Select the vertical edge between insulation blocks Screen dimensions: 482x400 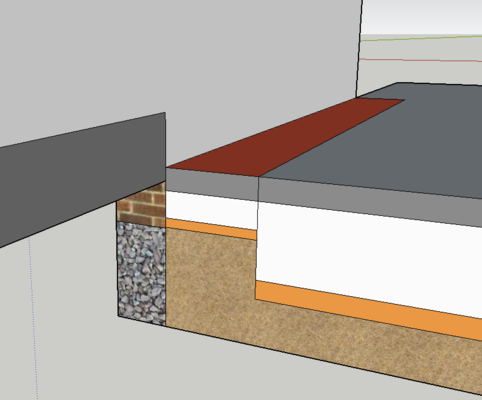257,238
